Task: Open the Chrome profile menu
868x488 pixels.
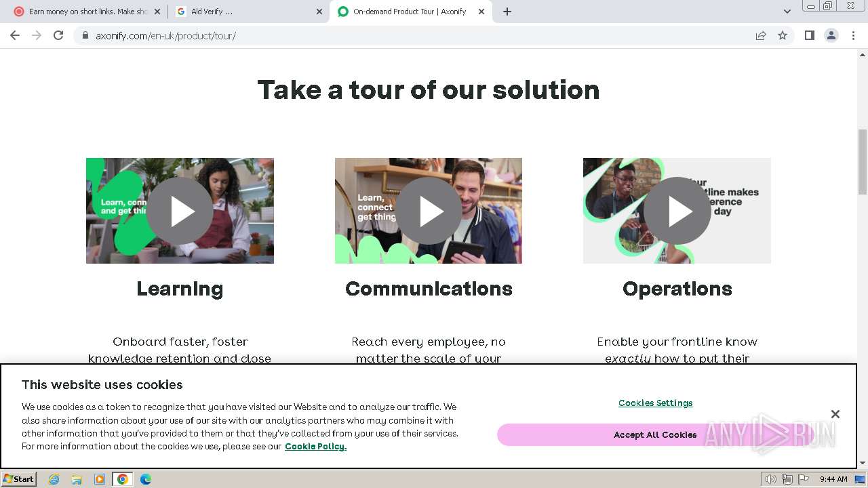Action: [x=831, y=35]
